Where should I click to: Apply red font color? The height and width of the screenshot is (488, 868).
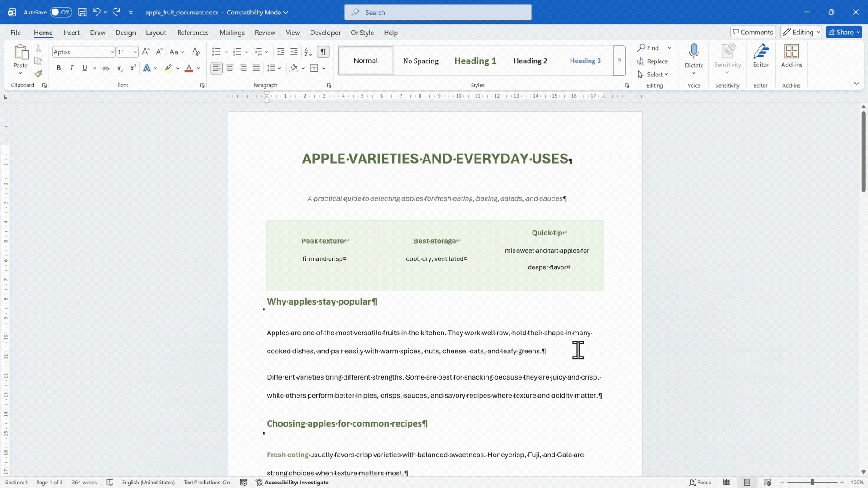pyautogui.click(x=189, y=68)
